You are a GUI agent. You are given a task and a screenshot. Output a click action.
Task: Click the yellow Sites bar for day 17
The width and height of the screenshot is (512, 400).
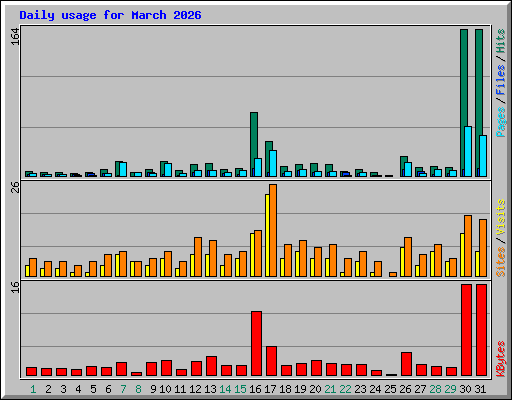pos(267,235)
